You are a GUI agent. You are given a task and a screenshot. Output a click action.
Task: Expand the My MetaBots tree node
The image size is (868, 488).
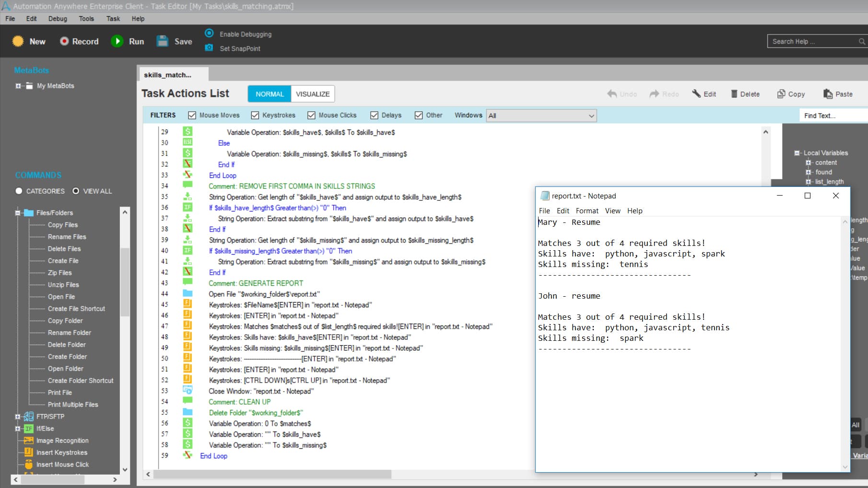(x=18, y=86)
